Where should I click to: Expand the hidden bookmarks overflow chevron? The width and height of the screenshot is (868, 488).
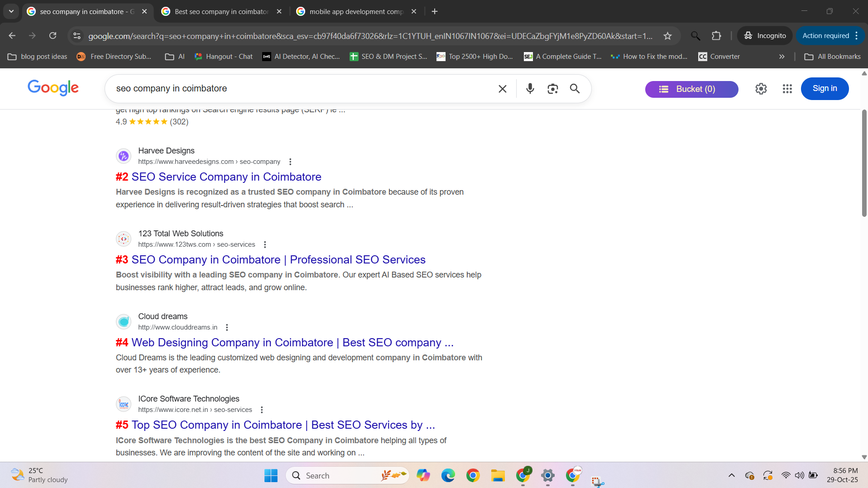pyautogui.click(x=782, y=57)
